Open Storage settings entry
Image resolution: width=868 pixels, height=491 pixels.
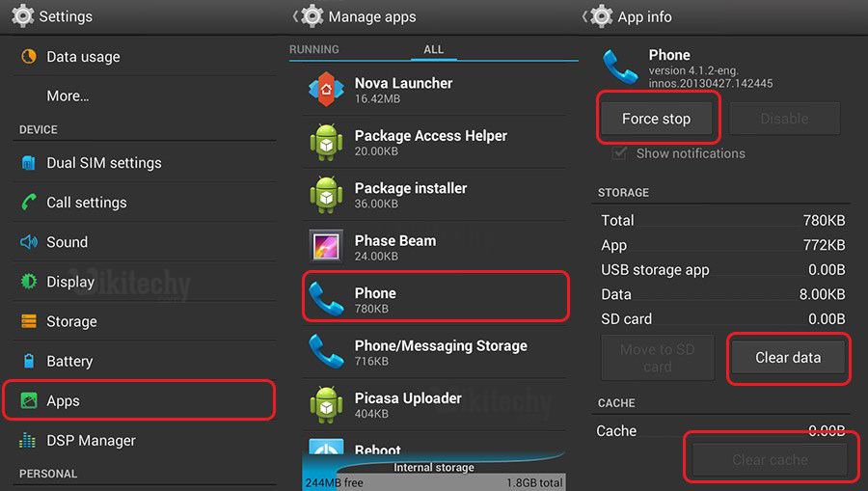[x=145, y=321]
